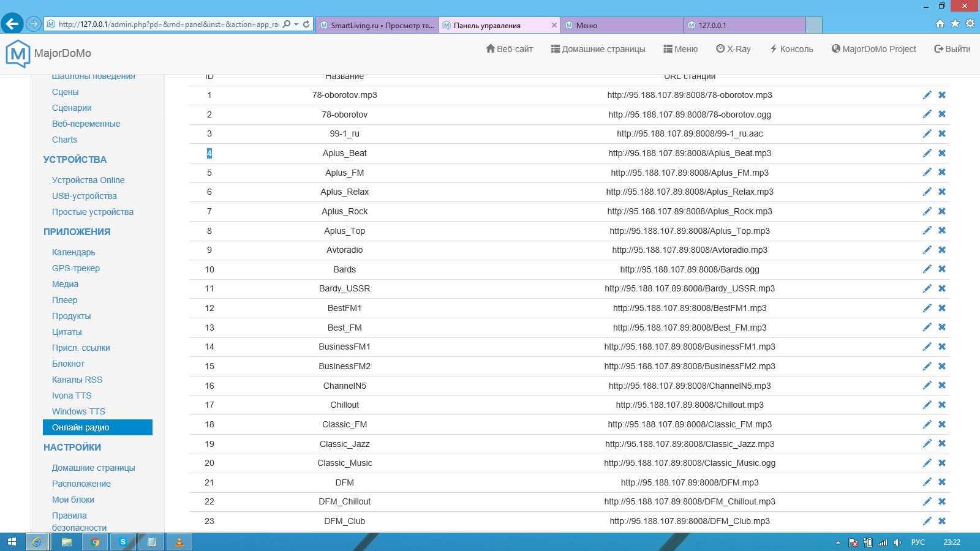This screenshot has height=551, width=980.
Task: Open Веб-переменные in the sidebar
Action: point(86,124)
